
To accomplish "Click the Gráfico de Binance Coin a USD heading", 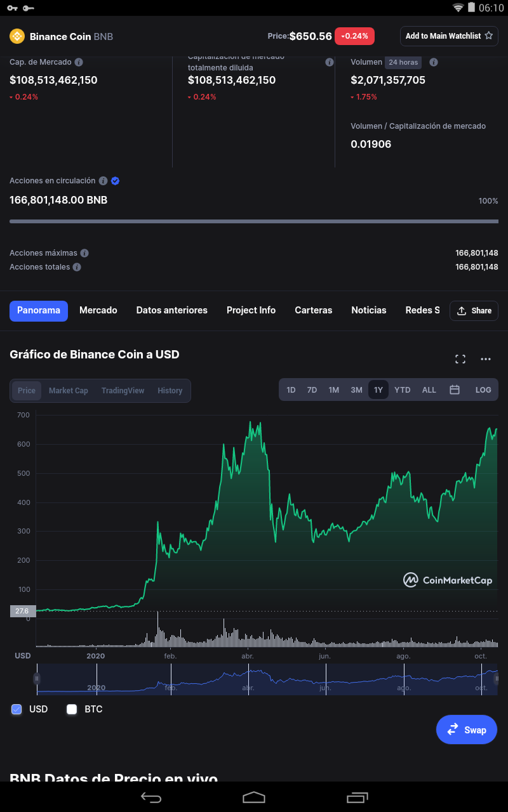I will click(95, 355).
